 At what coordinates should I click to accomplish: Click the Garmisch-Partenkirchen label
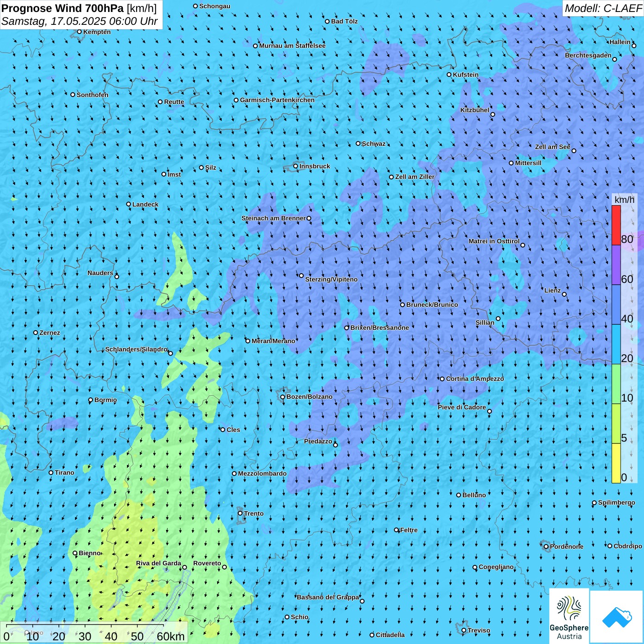click(x=277, y=100)
